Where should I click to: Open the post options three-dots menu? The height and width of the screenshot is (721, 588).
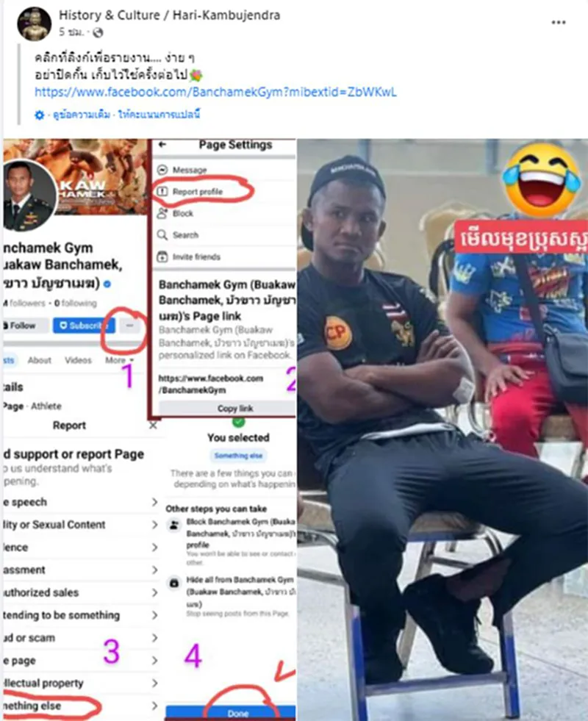tap(558, 22)
